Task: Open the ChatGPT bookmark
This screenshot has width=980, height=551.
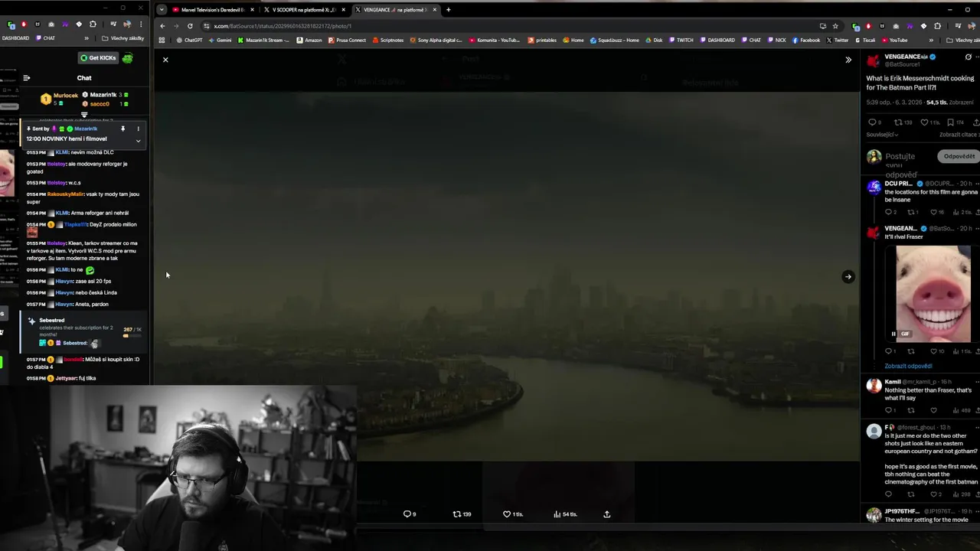Action: pos(189,40)
